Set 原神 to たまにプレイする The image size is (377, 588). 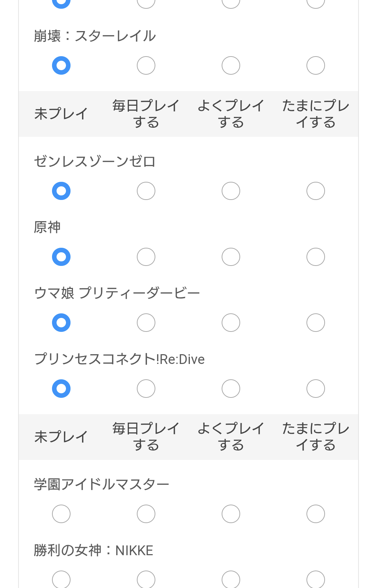[x=316, y=257]
